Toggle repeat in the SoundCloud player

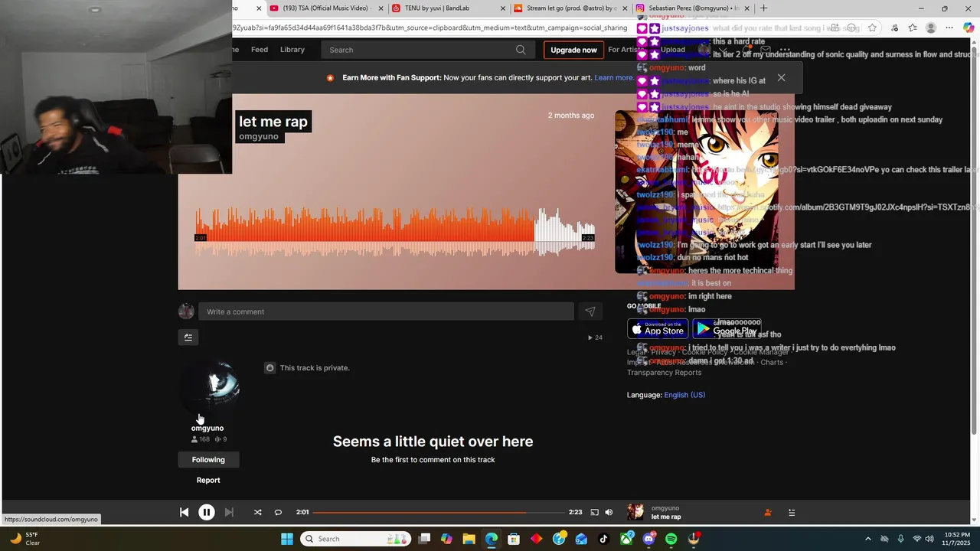pyautogui.click(x=278, y=513)
